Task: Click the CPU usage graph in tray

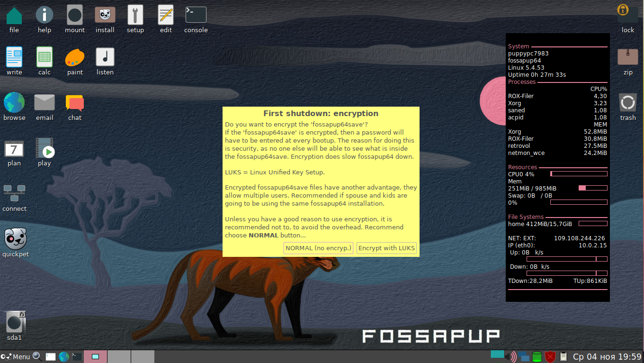Action: point(497,354)
